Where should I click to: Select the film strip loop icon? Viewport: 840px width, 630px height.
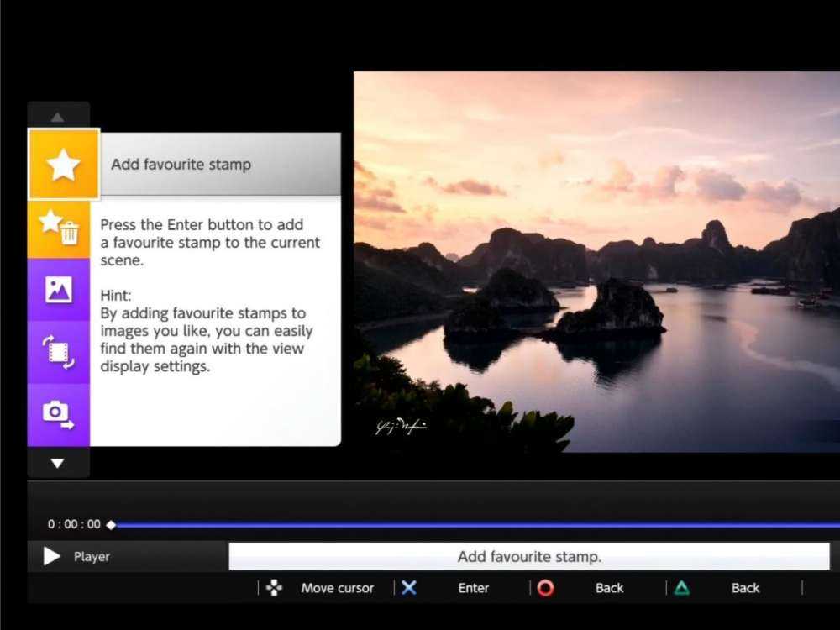click(59, 352)
